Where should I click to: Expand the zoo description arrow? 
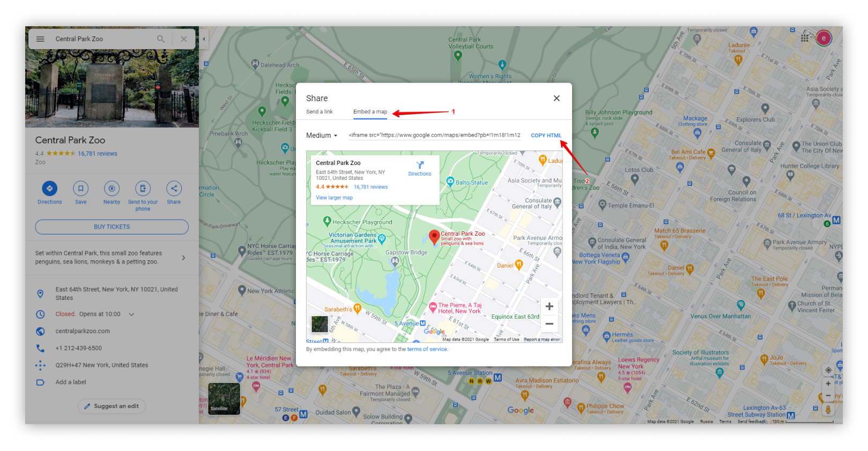[183, 258]
